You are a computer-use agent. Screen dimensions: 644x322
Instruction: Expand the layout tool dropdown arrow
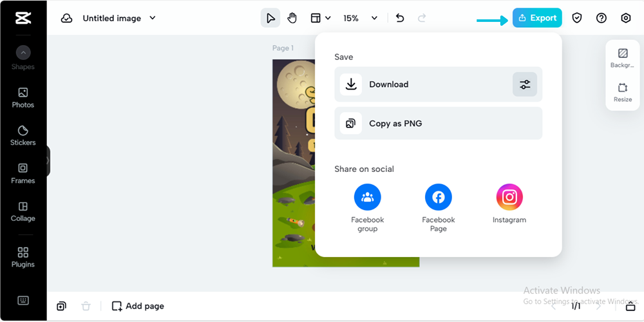pos(328,18)
